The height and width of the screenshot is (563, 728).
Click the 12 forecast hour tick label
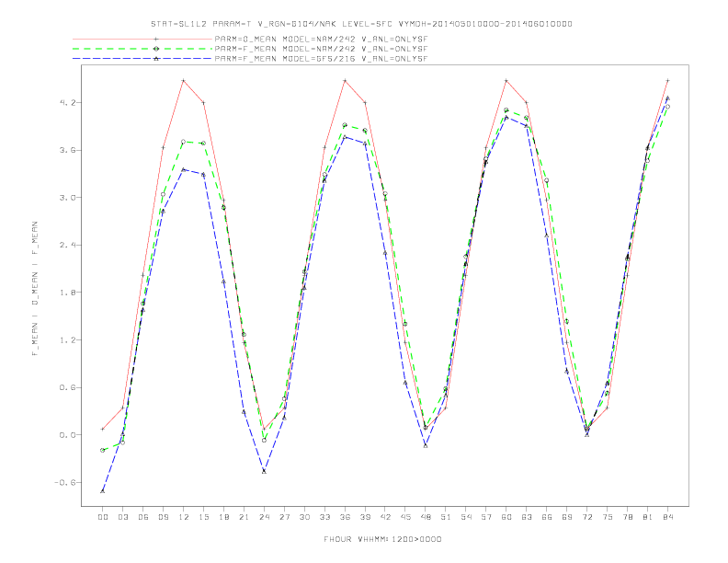click(184, 517)
